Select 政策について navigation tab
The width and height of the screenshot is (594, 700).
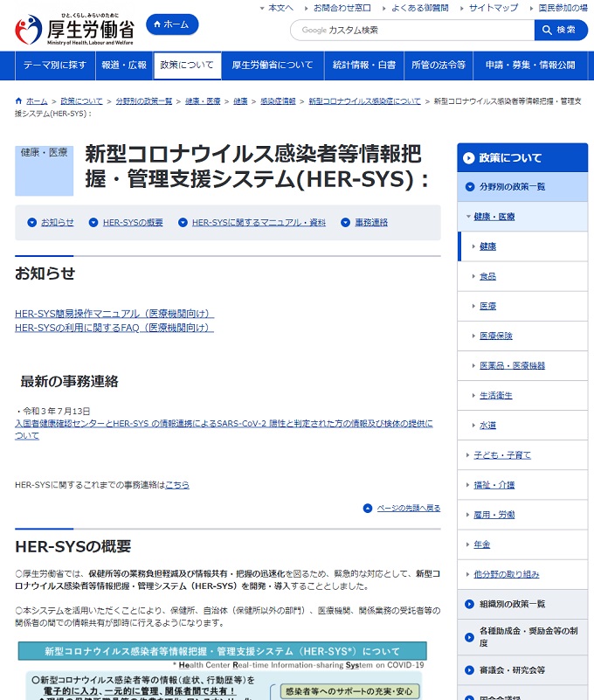tap(187, 66)
